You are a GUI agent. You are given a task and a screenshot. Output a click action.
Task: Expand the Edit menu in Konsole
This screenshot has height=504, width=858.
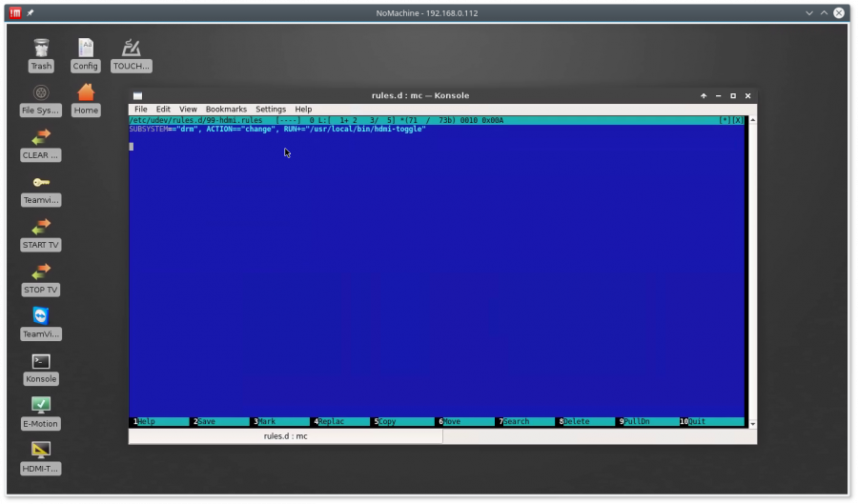tap(163, 110)
